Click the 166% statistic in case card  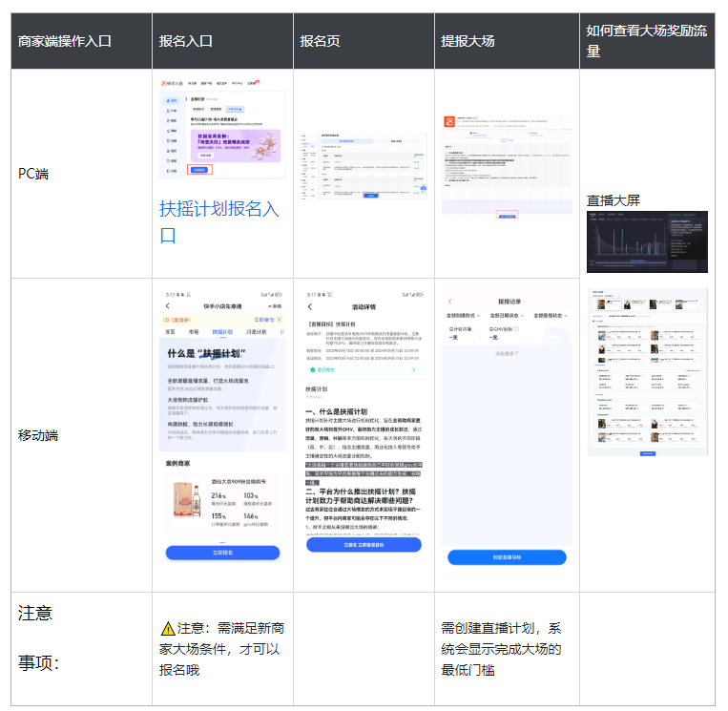point(251,516)
